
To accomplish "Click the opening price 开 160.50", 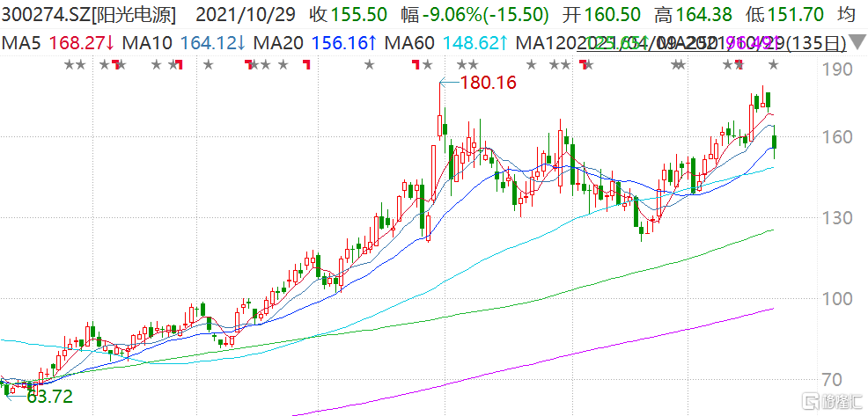I will pyautogui.click(x=602, y=15).
